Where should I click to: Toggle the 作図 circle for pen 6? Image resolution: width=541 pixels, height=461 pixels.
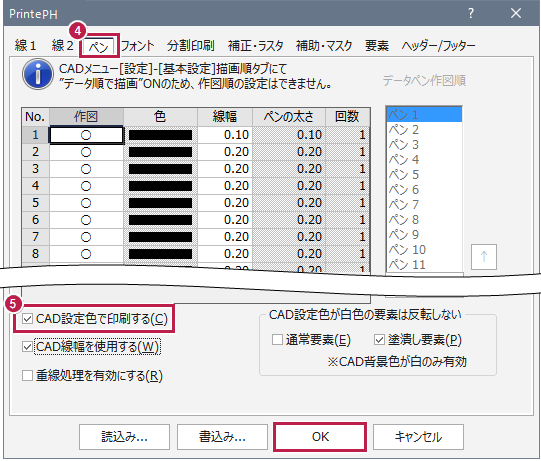coord(86,220)
